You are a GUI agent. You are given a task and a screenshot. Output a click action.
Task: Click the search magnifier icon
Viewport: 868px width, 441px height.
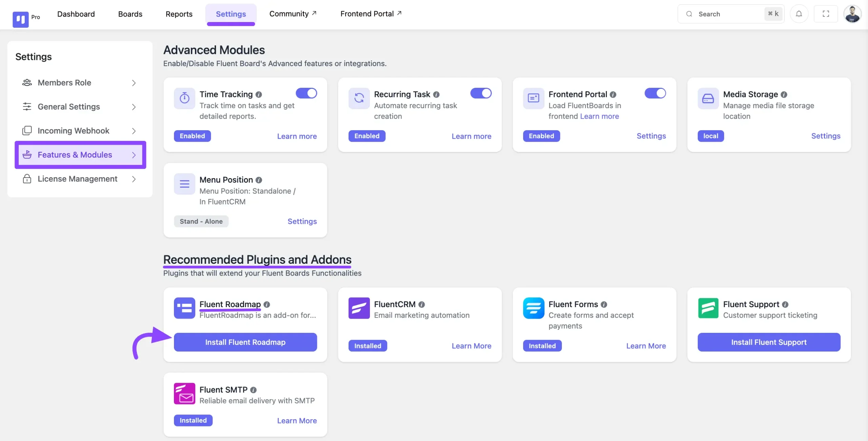[x=689, y=14]
